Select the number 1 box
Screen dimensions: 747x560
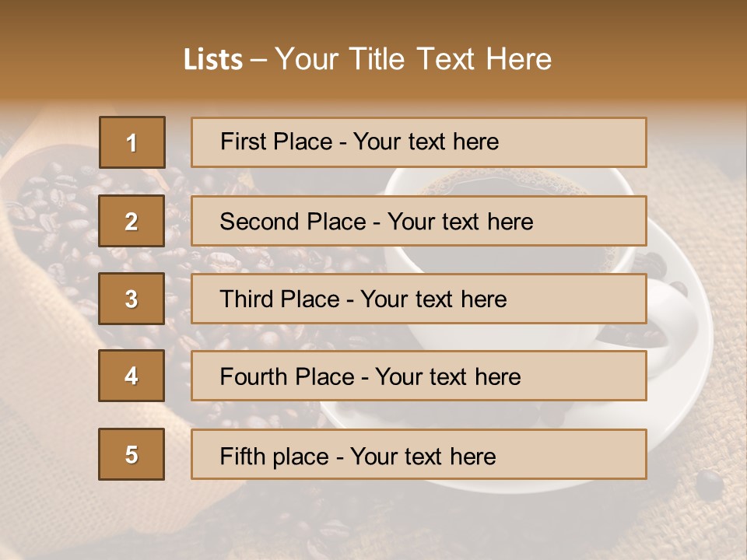click(x=132, y=142)
